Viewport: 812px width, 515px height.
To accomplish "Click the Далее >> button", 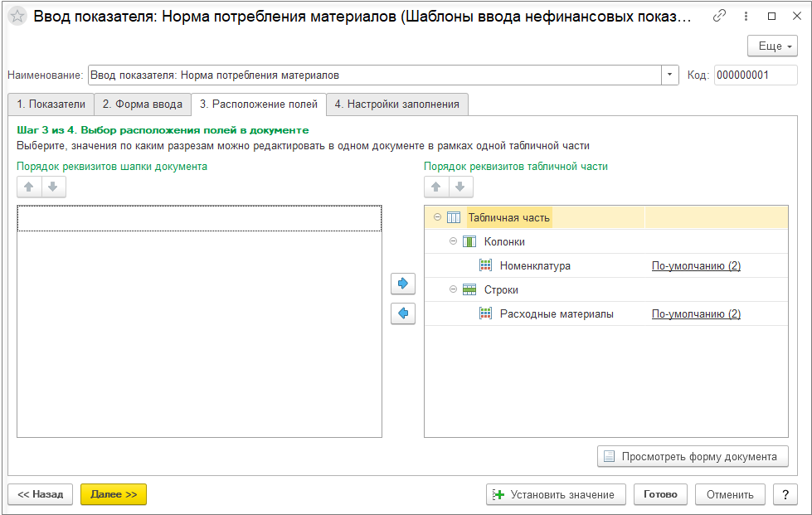I will coord(114,494).
